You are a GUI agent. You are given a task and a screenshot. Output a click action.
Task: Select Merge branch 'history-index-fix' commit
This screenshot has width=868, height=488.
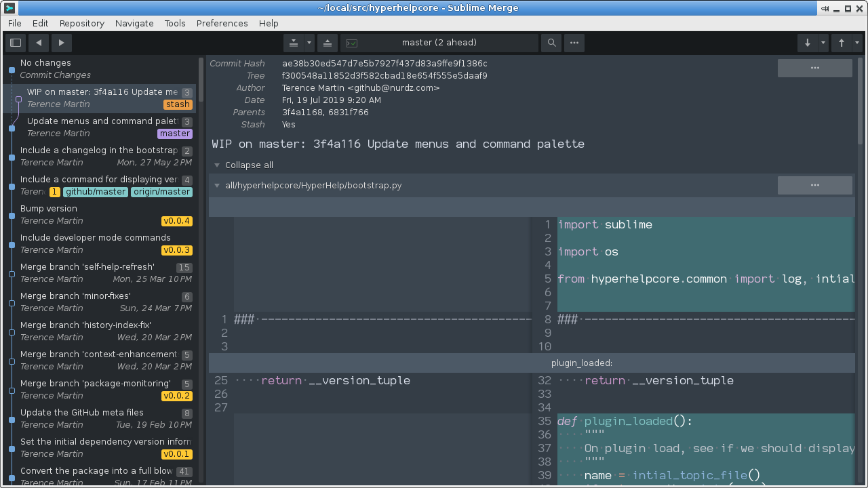[x=100, y=331]
